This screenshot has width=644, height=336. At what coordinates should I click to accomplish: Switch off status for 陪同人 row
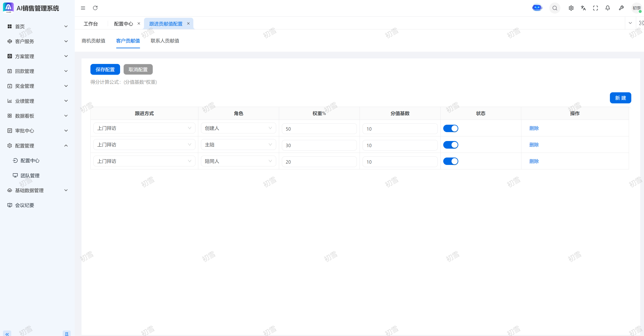450,161
